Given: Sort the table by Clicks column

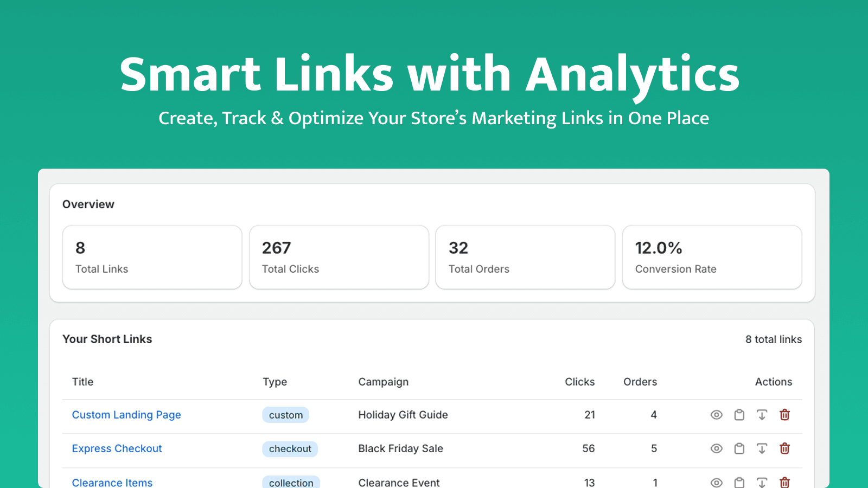Looking at the screenshot, I should [x=580, y=382].
